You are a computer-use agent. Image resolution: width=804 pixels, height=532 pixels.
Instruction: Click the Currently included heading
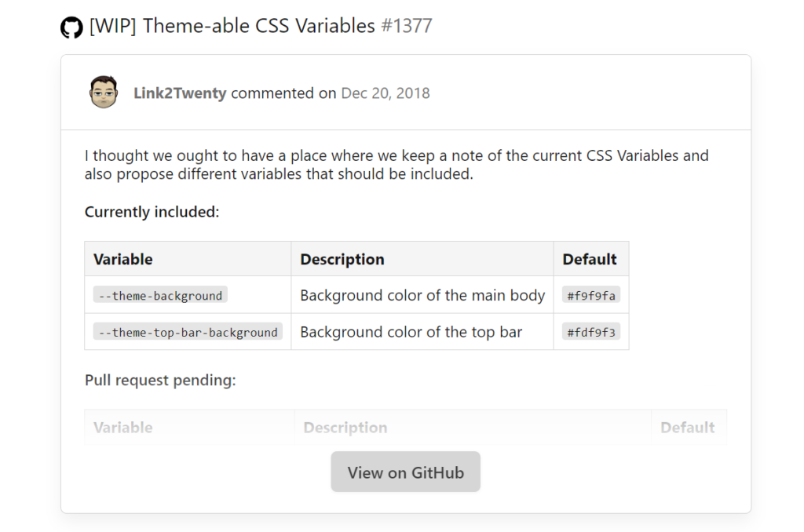(x=152, y=212)
